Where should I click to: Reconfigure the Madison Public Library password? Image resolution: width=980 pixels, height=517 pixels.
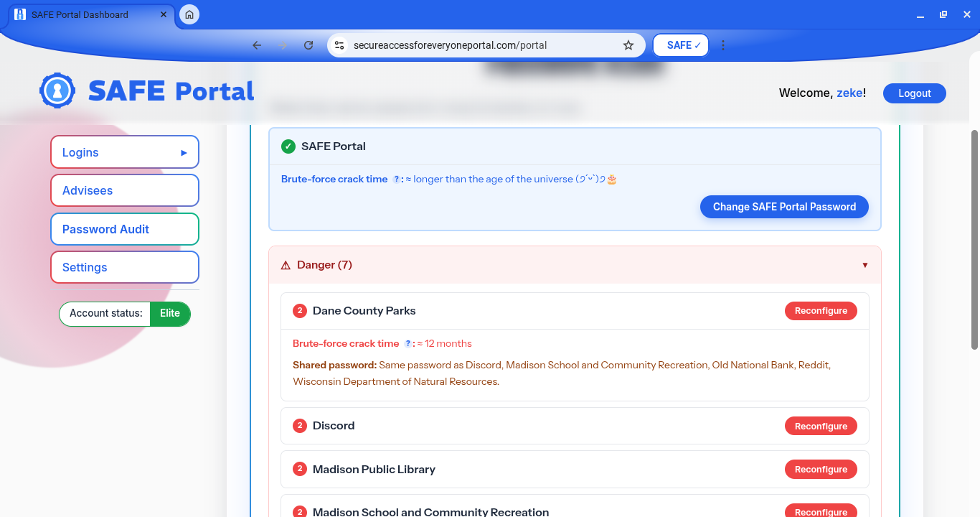click(x=821, y=469)
